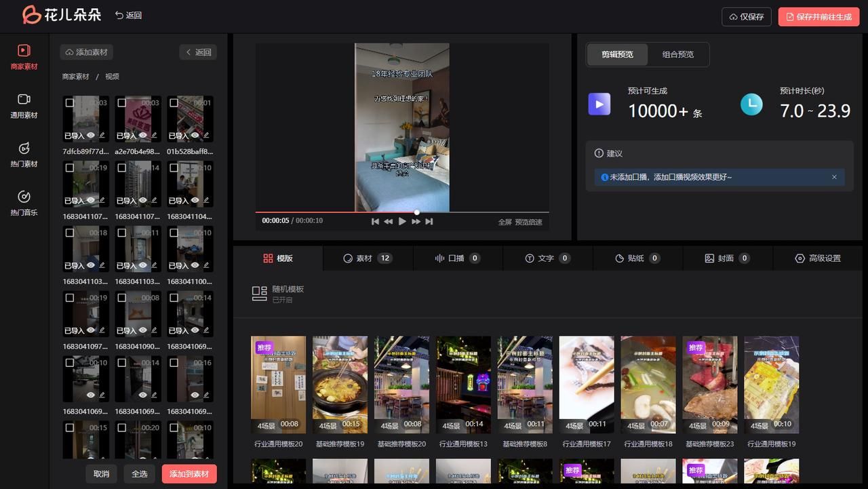The image size is (868, 489).
Task: Jump to previous clip in preview
Action: 375,221
